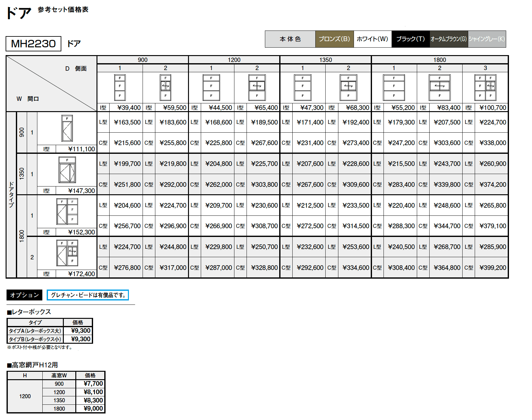Click the グレチャン・ビードは有償品です notice
Viewport: 532px width, 420px height.
click(88, 295)
